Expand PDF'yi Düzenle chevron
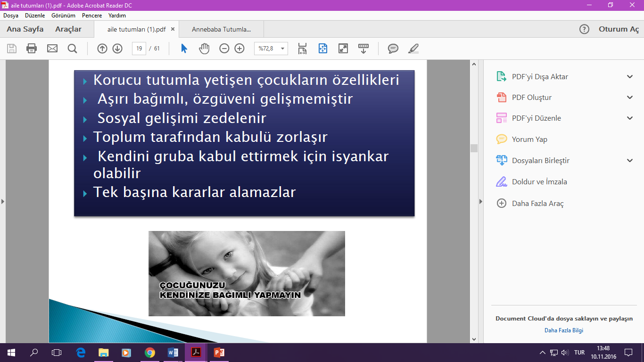 630,118
